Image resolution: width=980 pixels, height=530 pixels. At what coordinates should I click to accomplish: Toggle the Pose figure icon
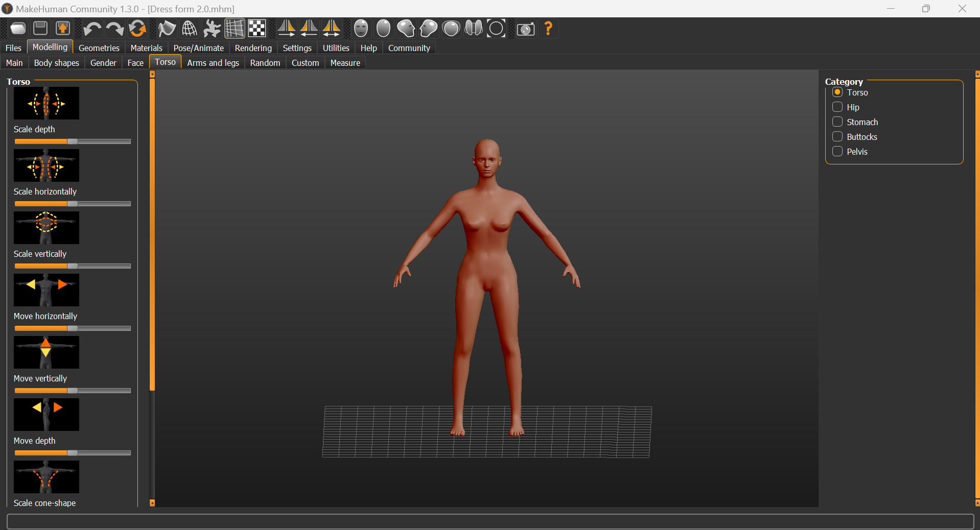coord(212,29)
